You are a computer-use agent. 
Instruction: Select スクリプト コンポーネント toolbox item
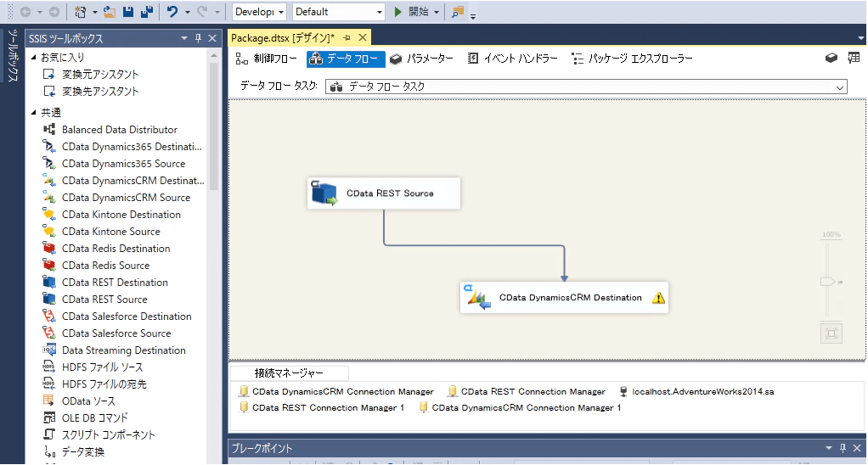pos(109,435)
